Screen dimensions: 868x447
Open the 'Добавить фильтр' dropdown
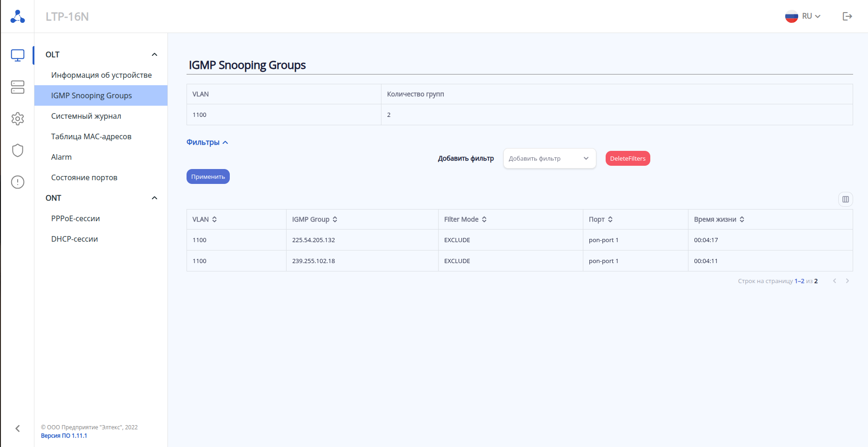coord(549,158)
